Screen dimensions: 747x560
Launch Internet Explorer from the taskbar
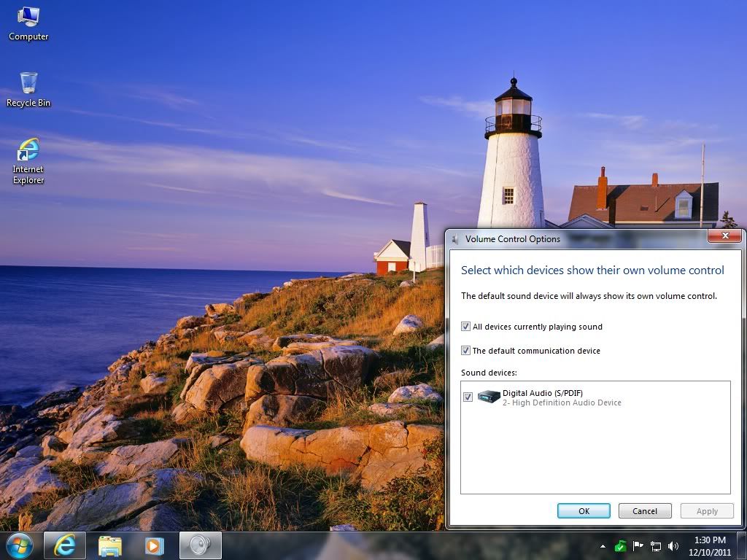(x=64, y=545)
